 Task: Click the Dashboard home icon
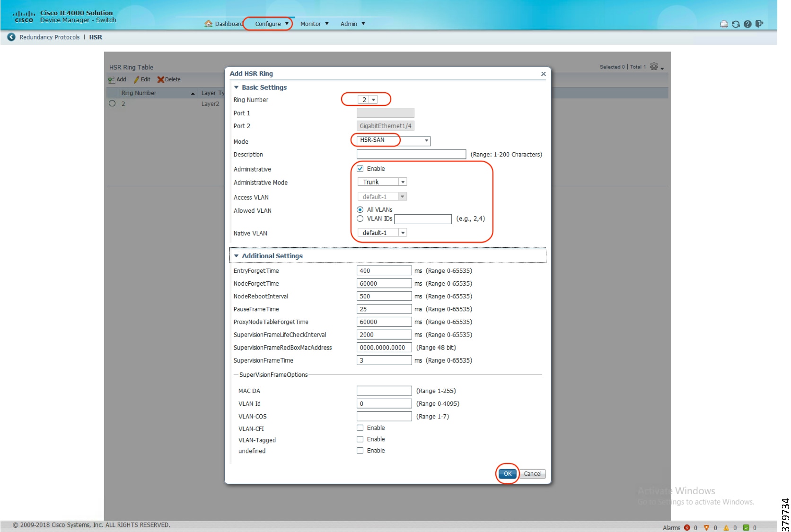208,24
